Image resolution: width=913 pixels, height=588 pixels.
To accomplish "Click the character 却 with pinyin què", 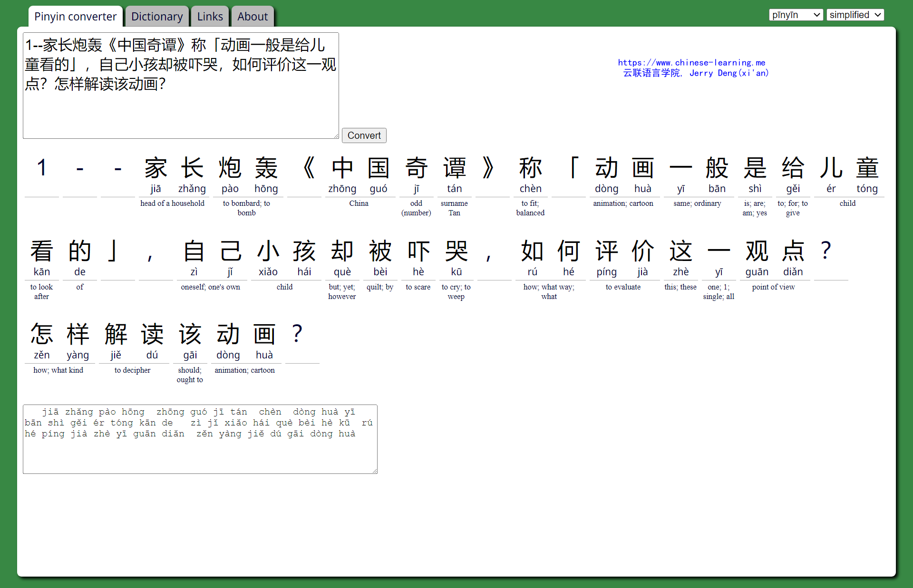I will pos(342,251).
